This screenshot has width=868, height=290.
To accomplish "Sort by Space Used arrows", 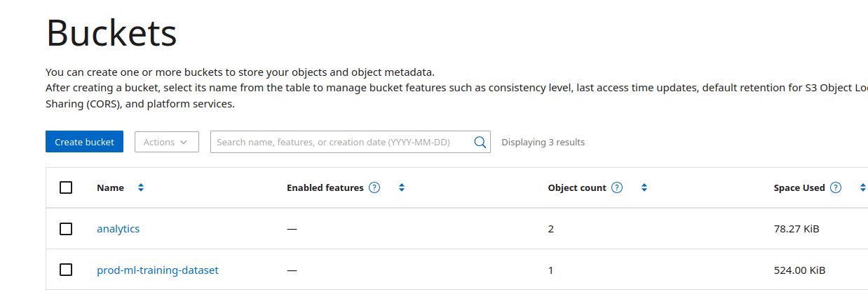I will pyautogui.click(x=863, y=187).
